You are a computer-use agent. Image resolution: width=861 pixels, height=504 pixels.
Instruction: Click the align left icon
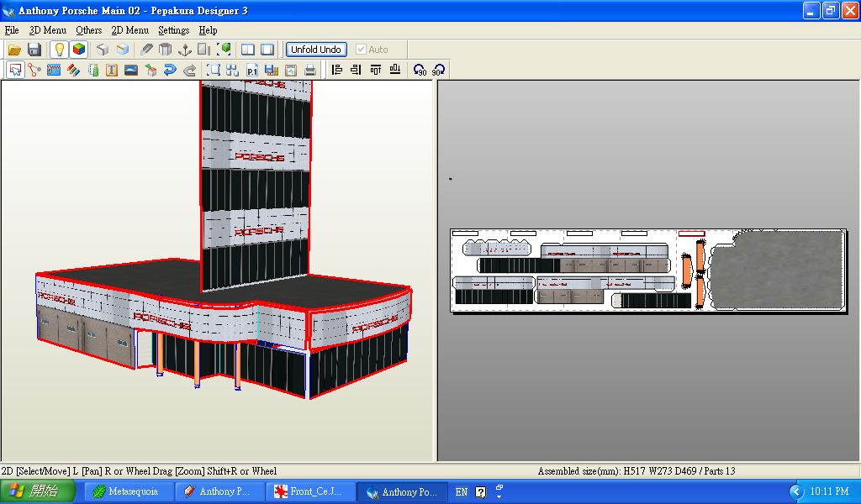(337, 70)
